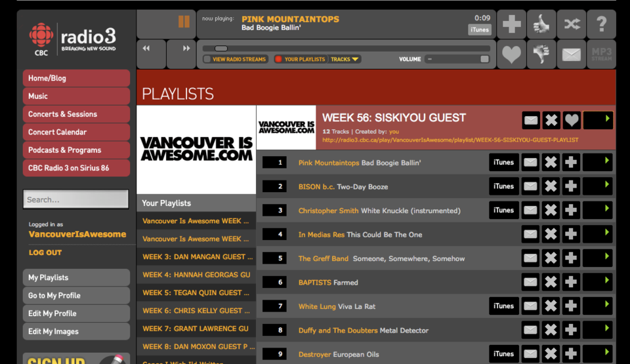The width and height of the screenshot is (630, 364).
Task: Add Pink Mountaintops track to playlist
Action: 570,162
